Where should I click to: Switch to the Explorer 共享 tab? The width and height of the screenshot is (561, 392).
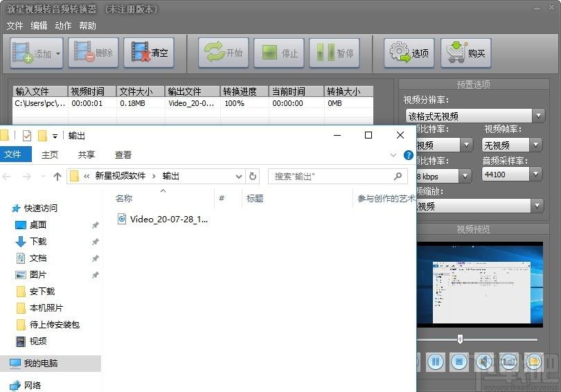click(86, 154)
